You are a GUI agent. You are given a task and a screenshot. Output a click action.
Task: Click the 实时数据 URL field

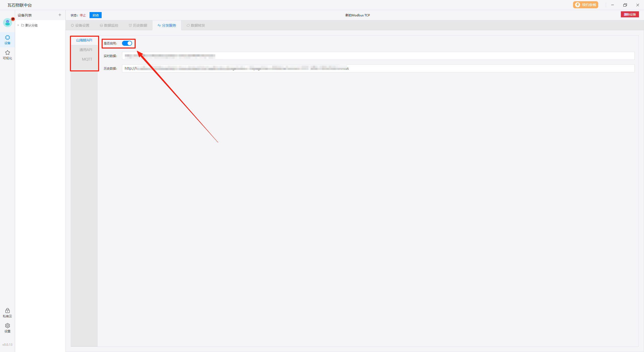[377, 56]
